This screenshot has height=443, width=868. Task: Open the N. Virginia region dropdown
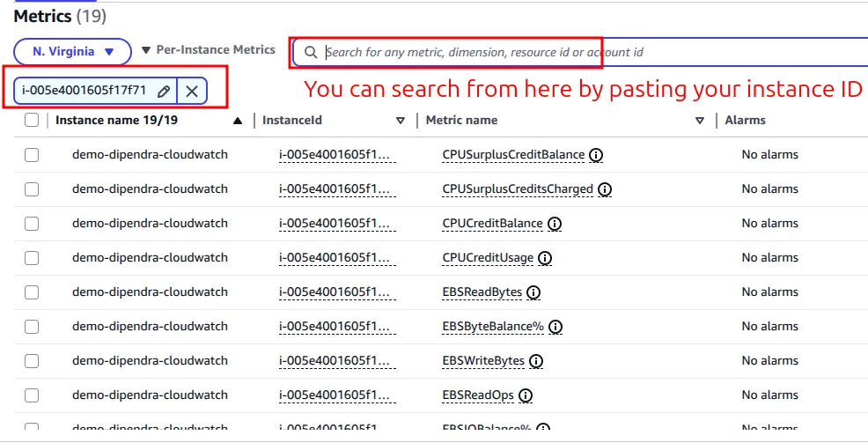click(72, 51)
